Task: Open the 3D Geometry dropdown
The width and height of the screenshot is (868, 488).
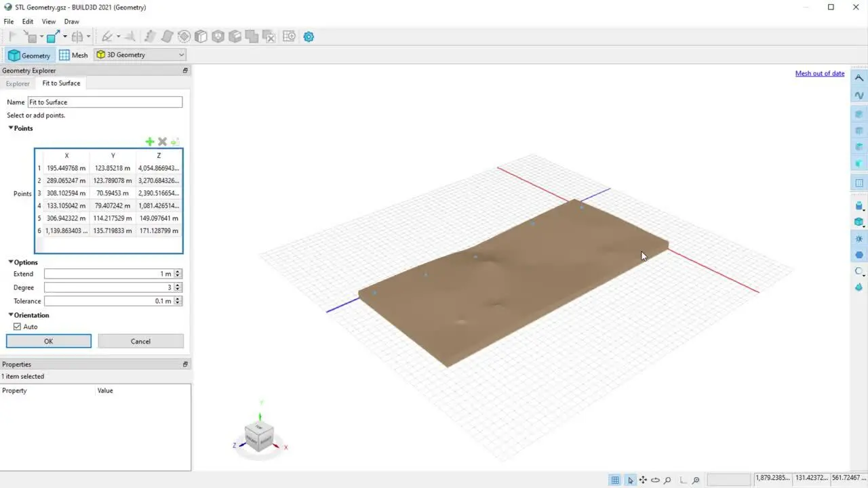Action: [180, 55]
